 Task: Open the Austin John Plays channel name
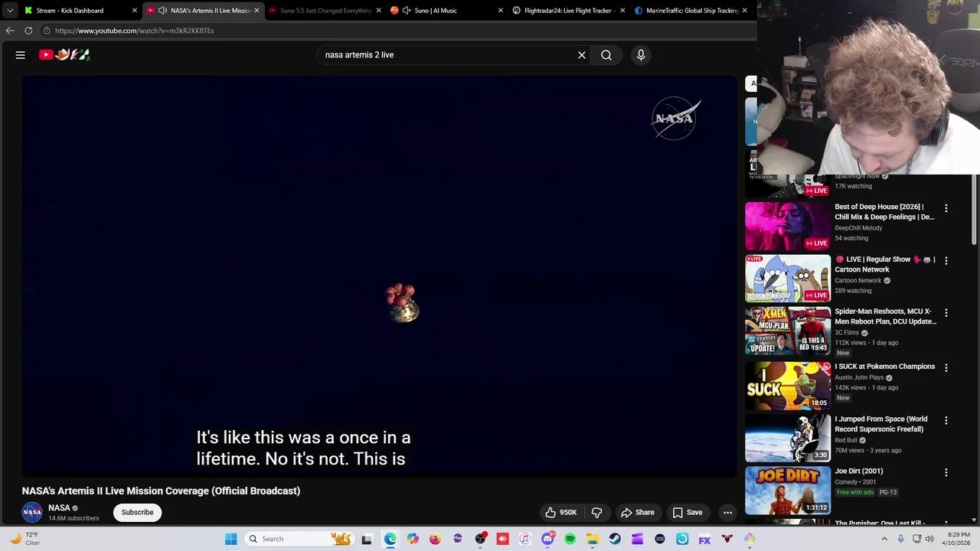(x=858, y=378)
